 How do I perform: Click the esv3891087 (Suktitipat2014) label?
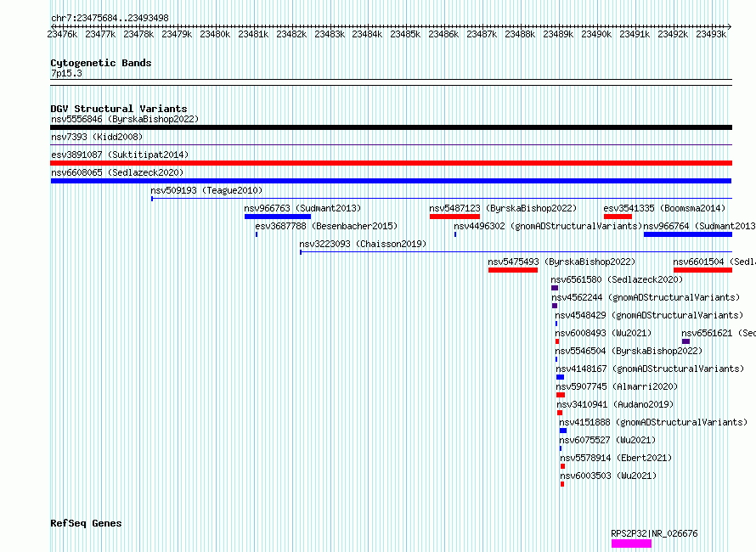pos(120,155)
